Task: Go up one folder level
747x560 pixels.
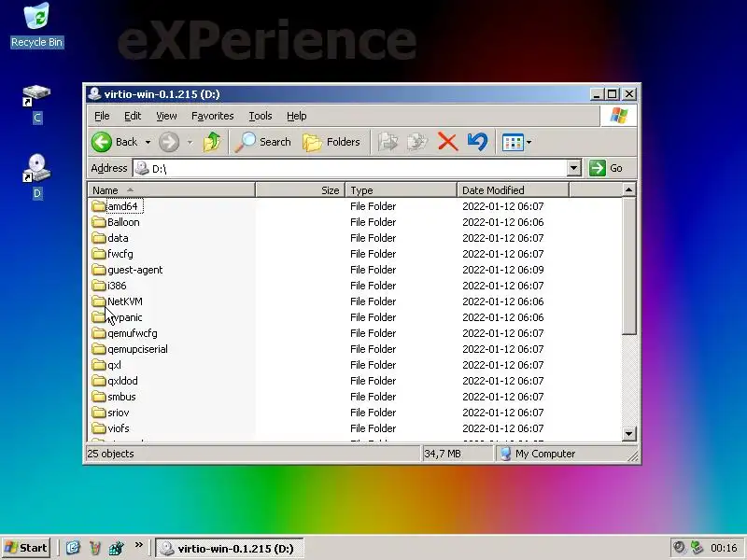Action: 212,142
